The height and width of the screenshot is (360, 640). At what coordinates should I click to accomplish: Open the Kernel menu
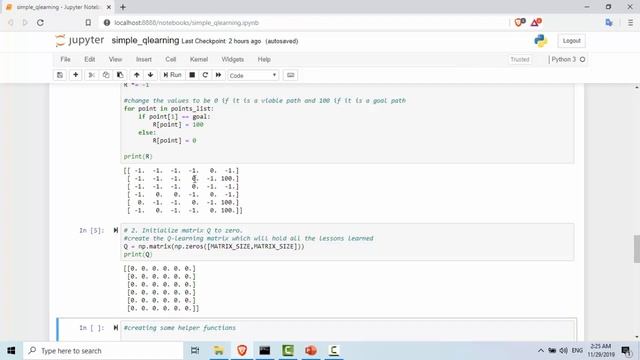199,60
